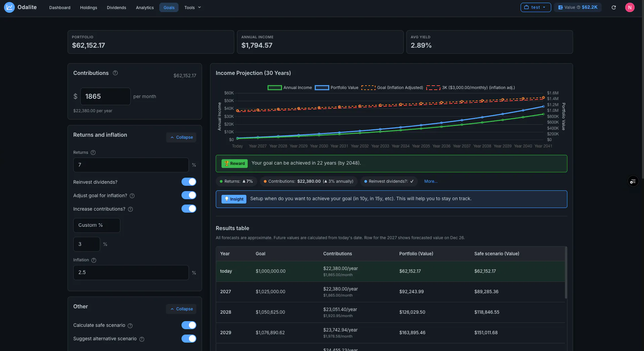Click Inflation help question icon
Viewport: 644px width, 351px height.
[x=94, y=260]
